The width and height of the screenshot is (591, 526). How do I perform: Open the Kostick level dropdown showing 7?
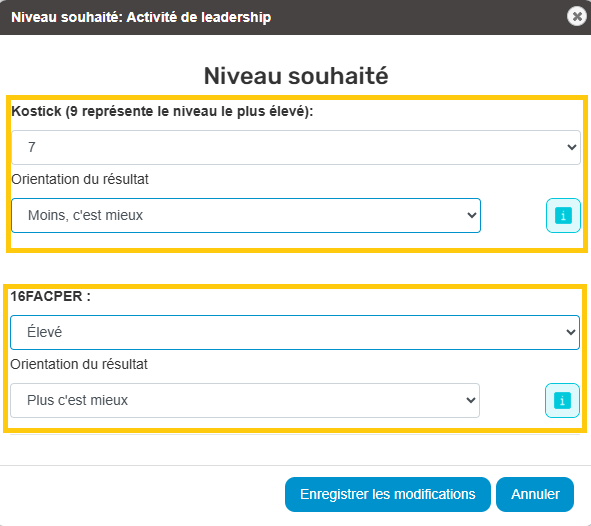[296, 147]
